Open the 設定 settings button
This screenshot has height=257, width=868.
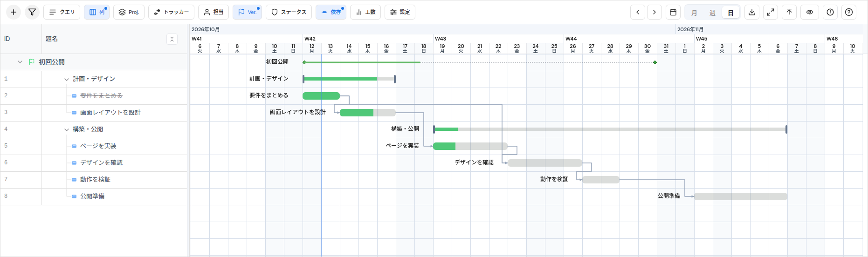click(400, 12)
